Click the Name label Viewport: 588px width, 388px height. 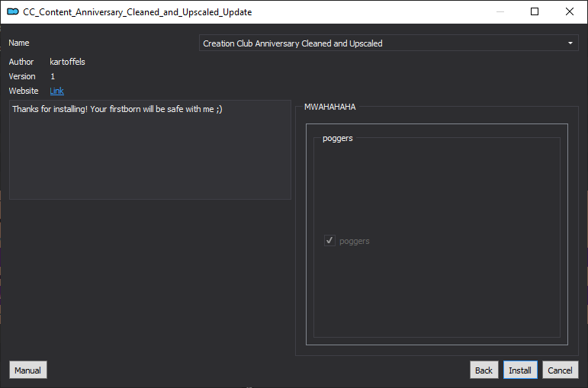[19, 43]
